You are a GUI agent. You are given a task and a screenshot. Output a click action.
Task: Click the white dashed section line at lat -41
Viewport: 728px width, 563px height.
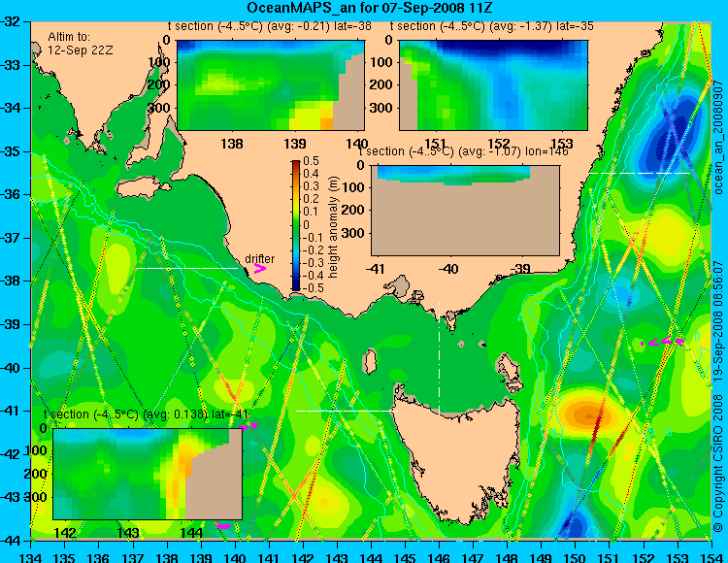[x=347, y=411]
